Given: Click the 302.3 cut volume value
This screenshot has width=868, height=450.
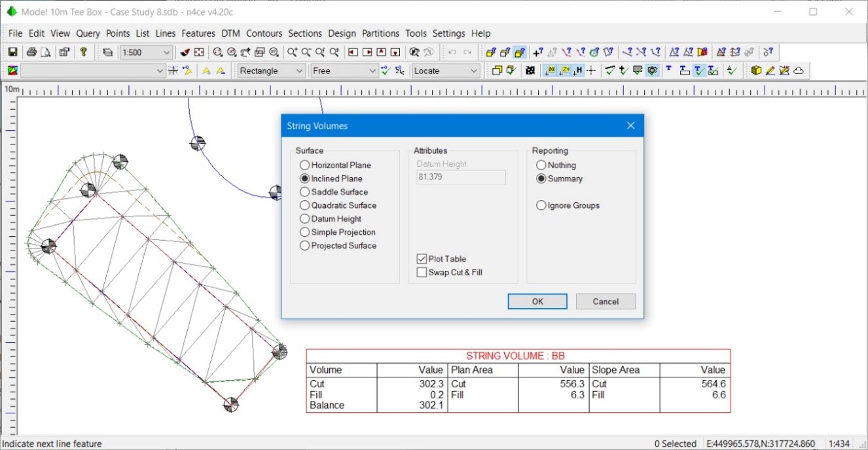Looking at the screenshot, I should coord(431,384).
